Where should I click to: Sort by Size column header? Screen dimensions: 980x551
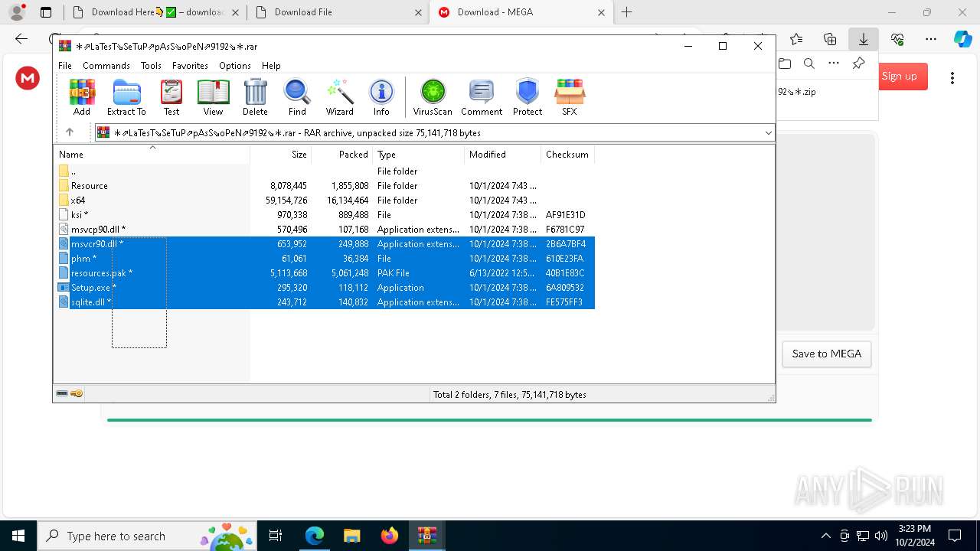pos(281,154)
